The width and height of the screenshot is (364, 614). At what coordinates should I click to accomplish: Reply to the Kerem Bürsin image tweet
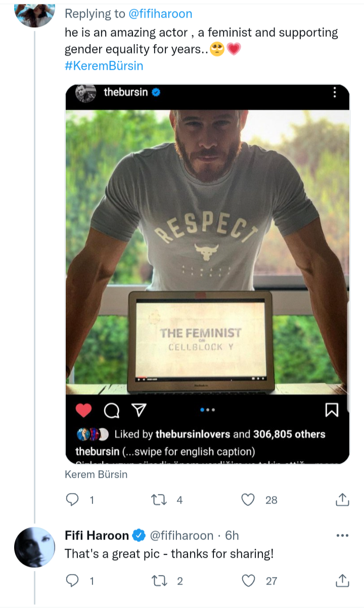point(73,500)
